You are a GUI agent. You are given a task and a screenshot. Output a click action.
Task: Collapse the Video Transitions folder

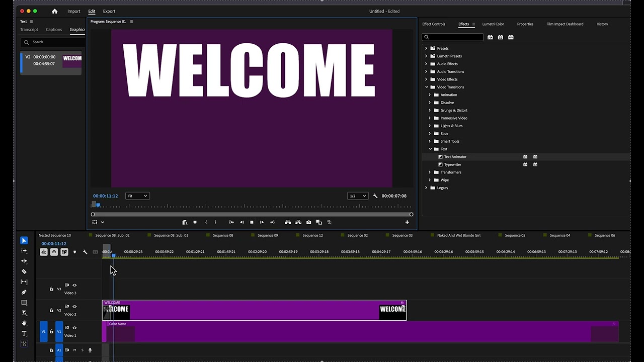pyautogui.click(x=426, y=87)
